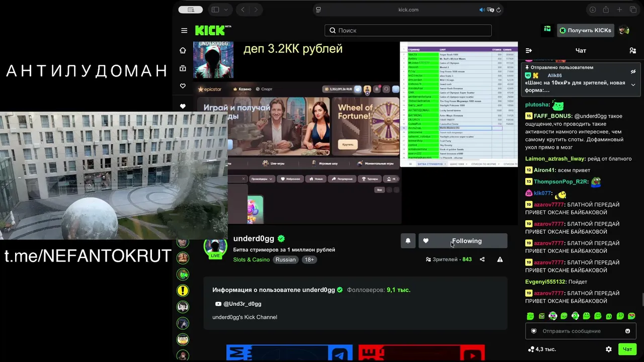Click the 4,3 тыс. points balance

(542, 349)
